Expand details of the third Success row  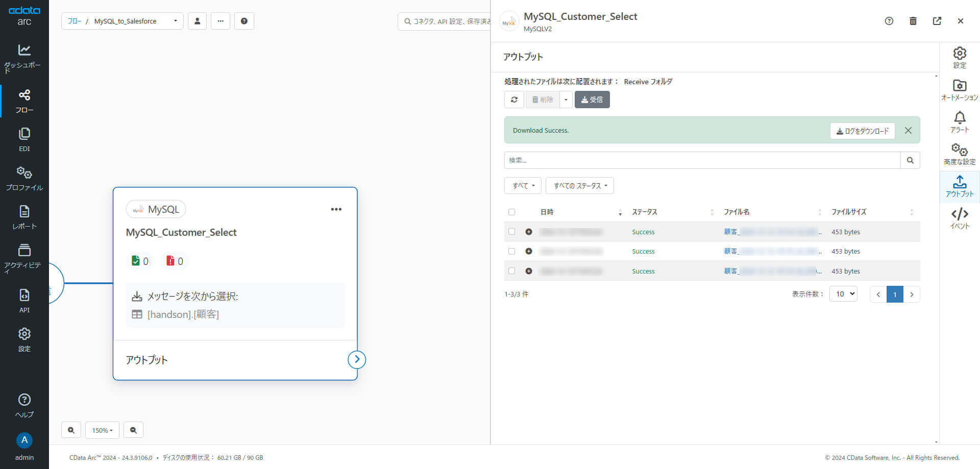pos(529,271)
